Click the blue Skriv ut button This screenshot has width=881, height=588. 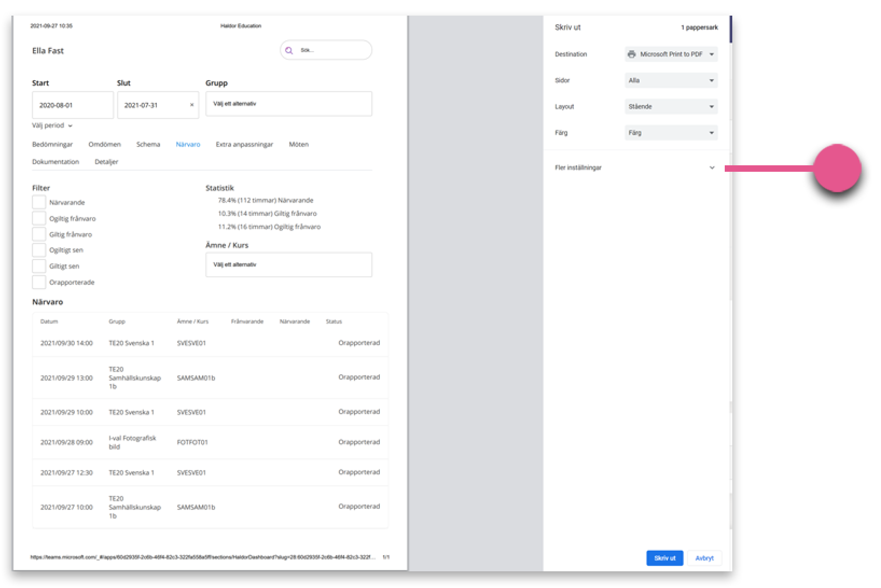665,558
